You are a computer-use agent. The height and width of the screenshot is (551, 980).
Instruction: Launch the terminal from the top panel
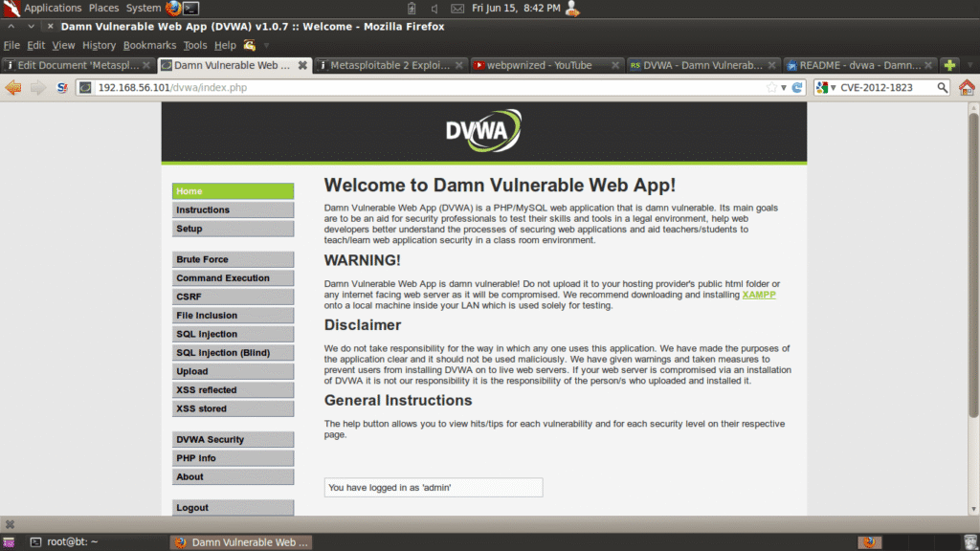tap(191, 8)
